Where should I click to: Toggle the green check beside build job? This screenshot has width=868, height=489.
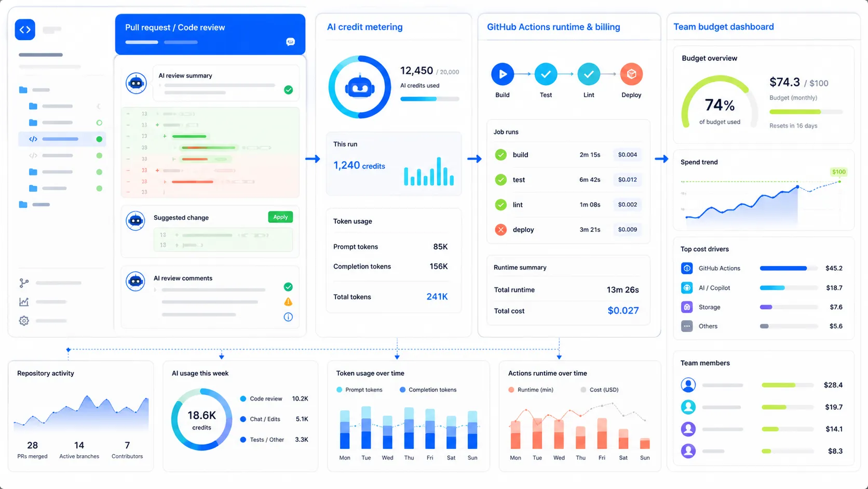point(500,155)
